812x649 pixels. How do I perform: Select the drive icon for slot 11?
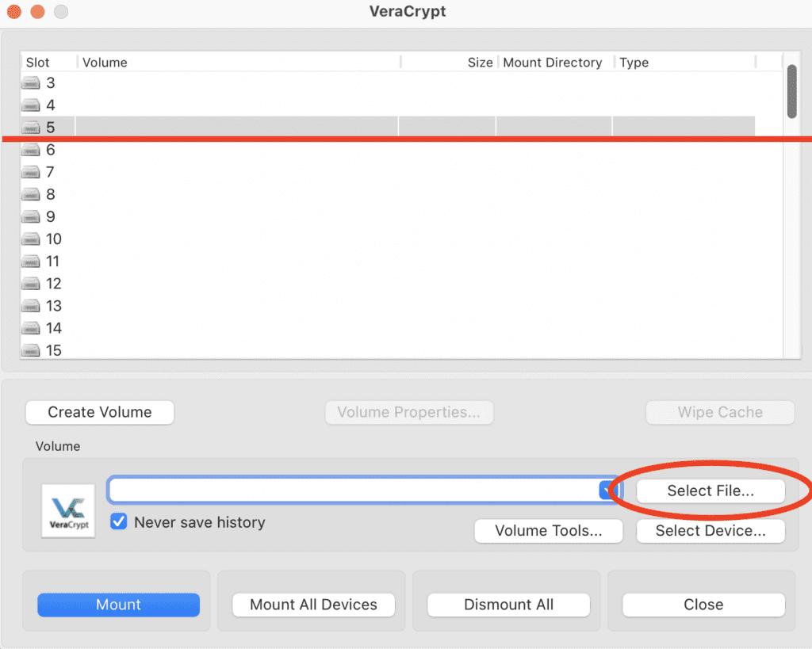[x=31, y=262]
